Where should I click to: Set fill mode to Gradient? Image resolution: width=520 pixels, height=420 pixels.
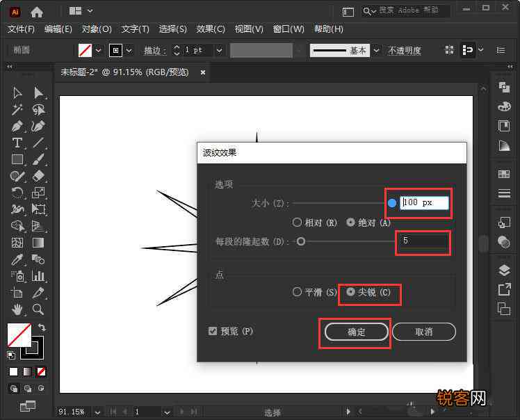pyautogui.click(x=28, y=371)
